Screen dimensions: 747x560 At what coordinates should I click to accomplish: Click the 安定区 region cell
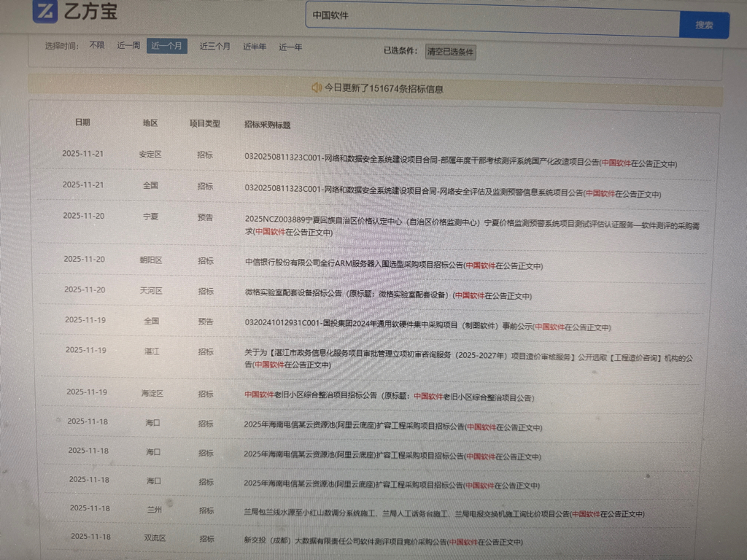150,155
